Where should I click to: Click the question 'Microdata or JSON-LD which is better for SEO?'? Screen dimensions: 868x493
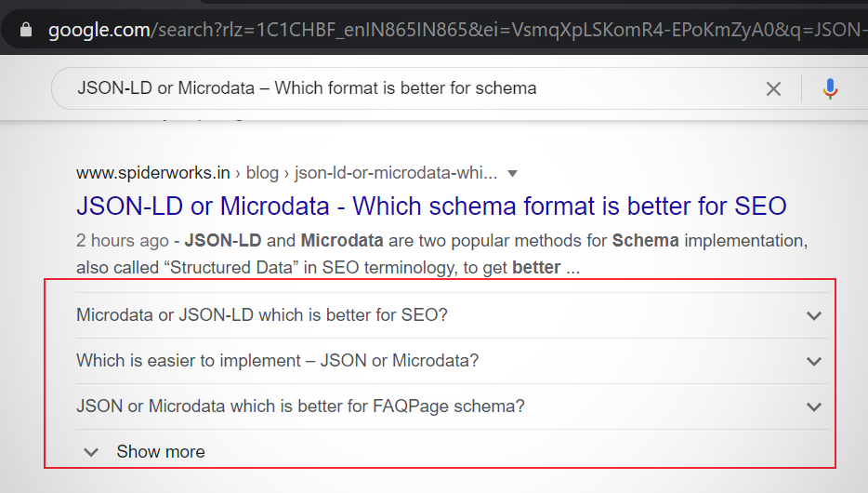262,315
